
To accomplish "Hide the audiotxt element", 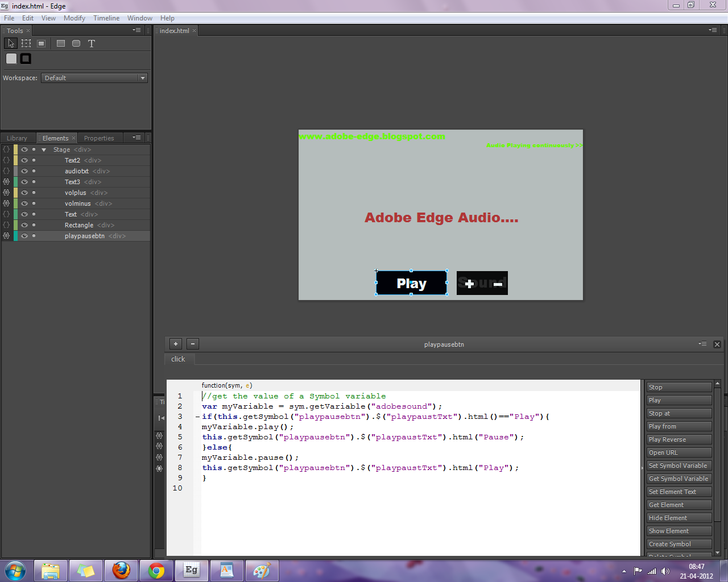I will point(24,171).
